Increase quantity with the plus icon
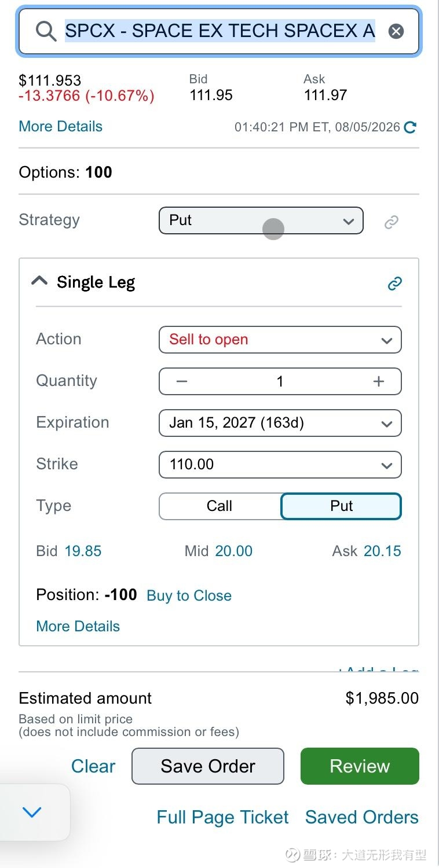This screenshot has width=439, height=868. click(x=379, y=381)
